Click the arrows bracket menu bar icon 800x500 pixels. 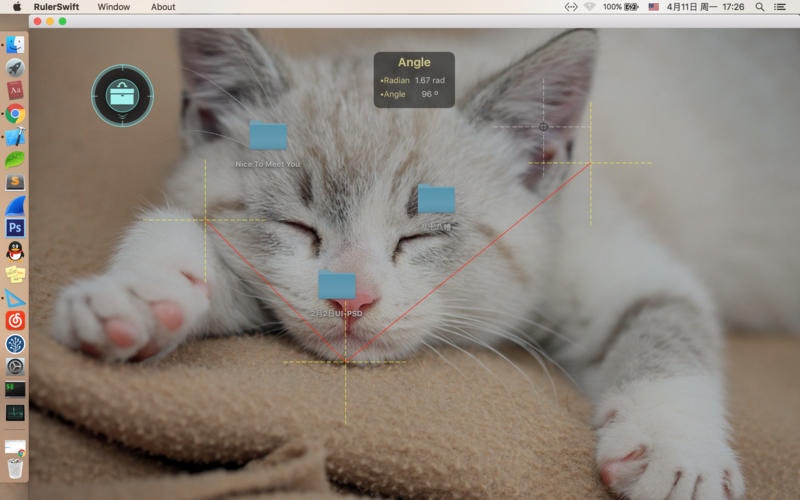pos(570,7)
